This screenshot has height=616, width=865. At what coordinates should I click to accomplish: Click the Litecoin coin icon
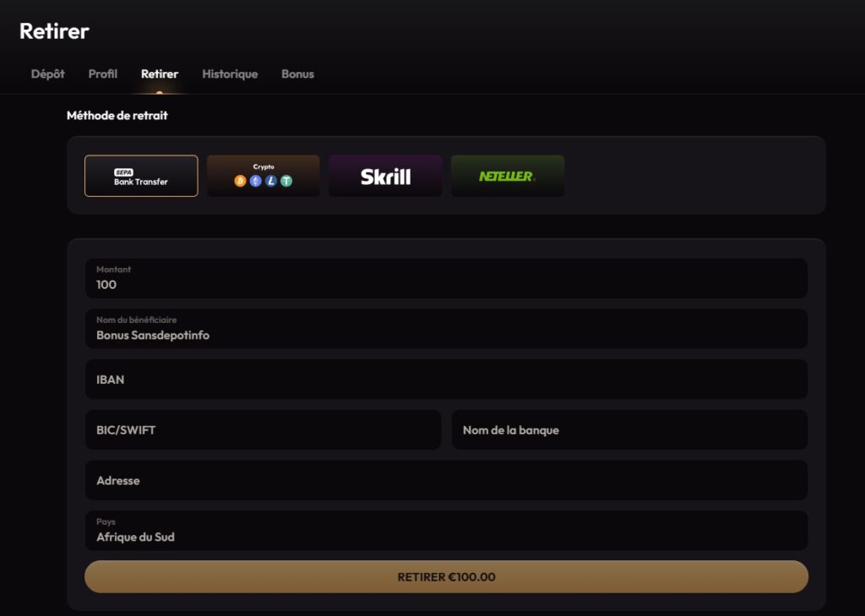click(x=271, y=181)
